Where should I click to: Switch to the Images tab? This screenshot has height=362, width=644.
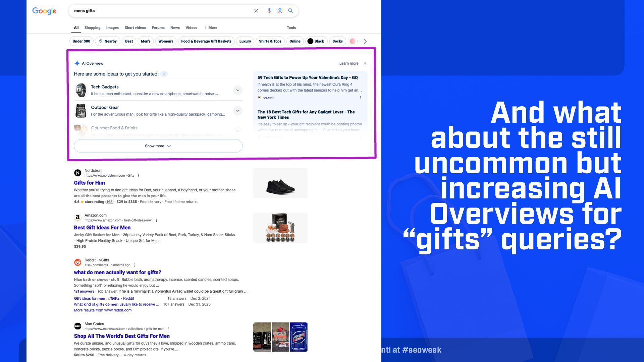tap(112, 28)
